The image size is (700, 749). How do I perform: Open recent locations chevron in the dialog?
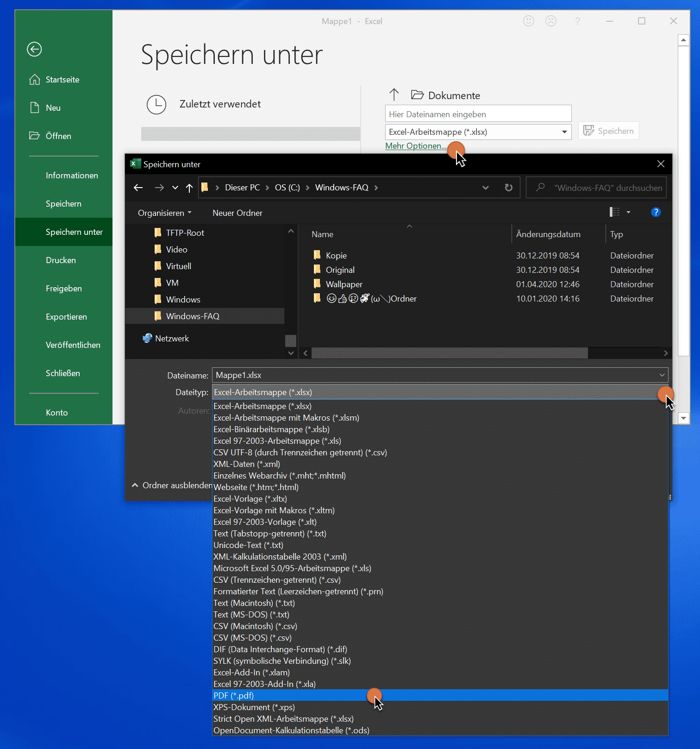175,188
